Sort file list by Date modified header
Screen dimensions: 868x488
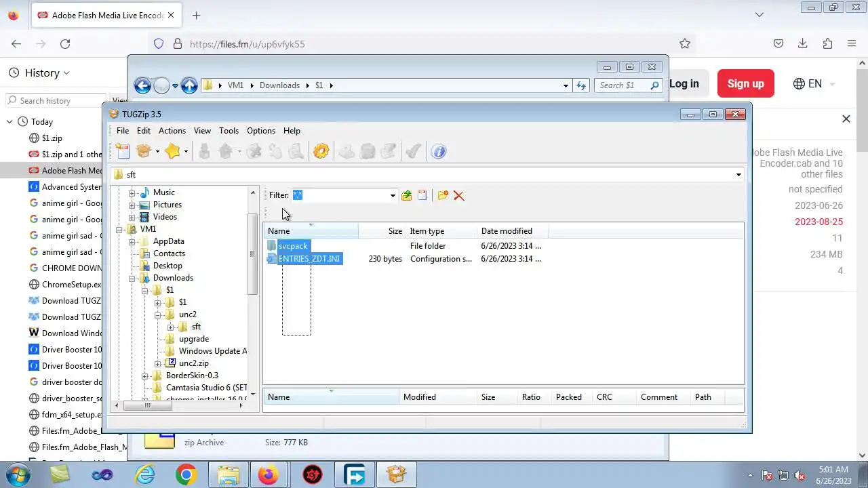click(x=511, y=231)
